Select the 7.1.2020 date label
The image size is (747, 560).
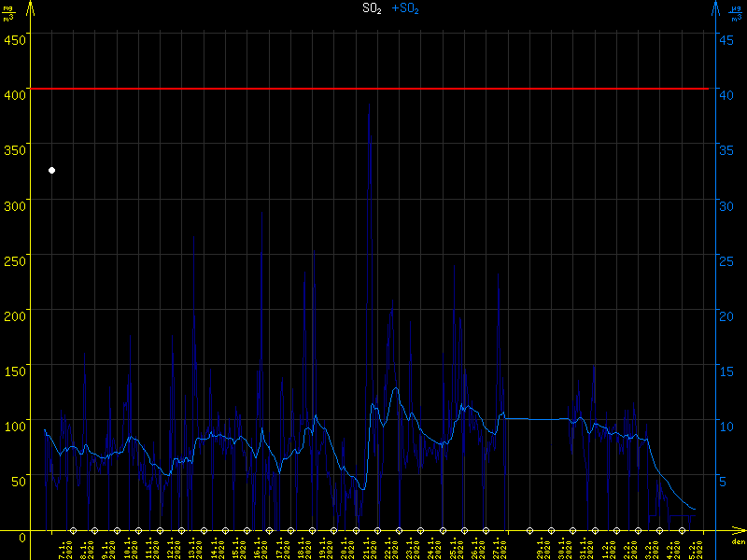63,549
